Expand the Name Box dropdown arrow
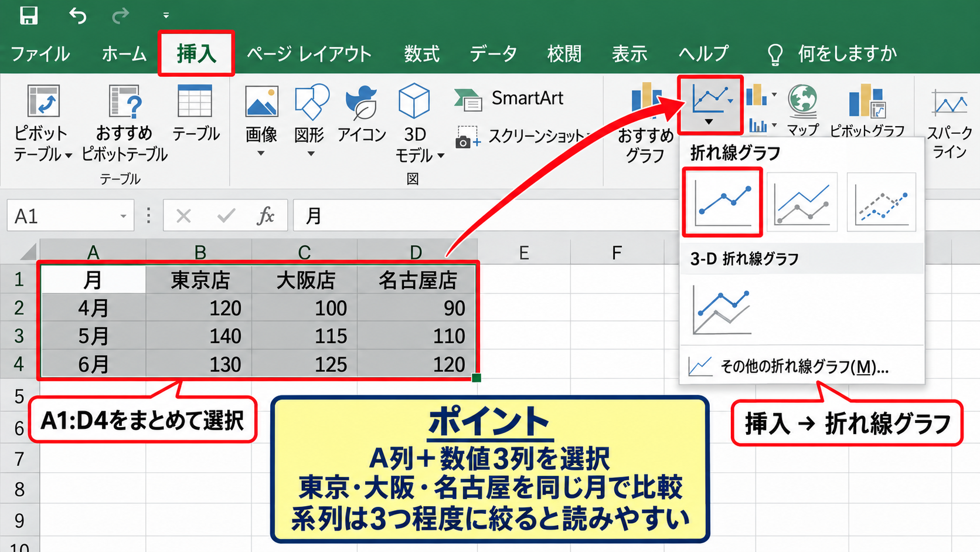The image size is (980, 552). point(123,216)
